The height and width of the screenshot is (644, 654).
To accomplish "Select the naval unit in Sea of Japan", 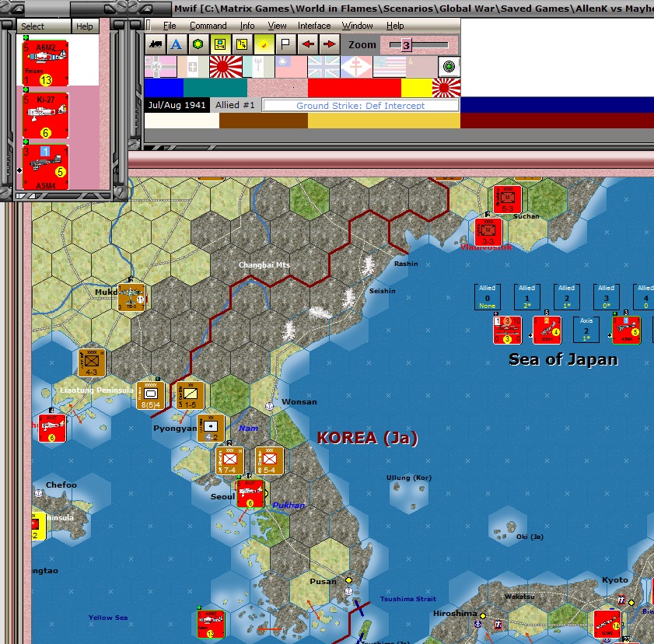I will pyautogui.click(x=507, y=330).
